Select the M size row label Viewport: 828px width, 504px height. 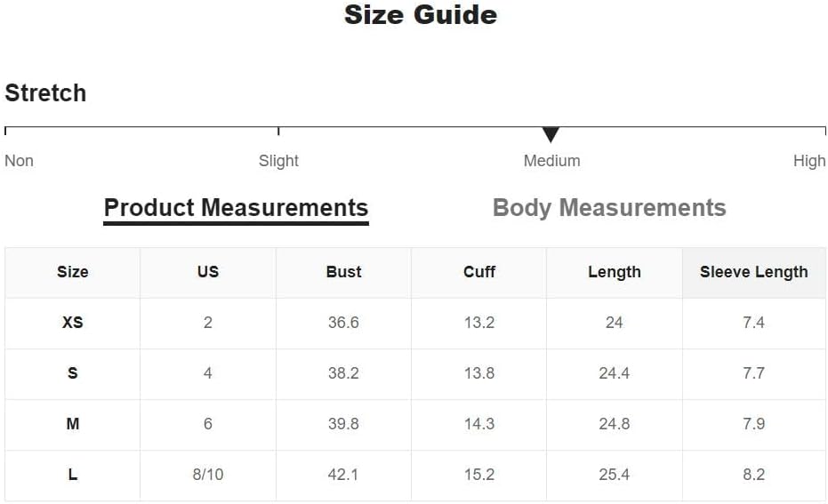[73, 424]
